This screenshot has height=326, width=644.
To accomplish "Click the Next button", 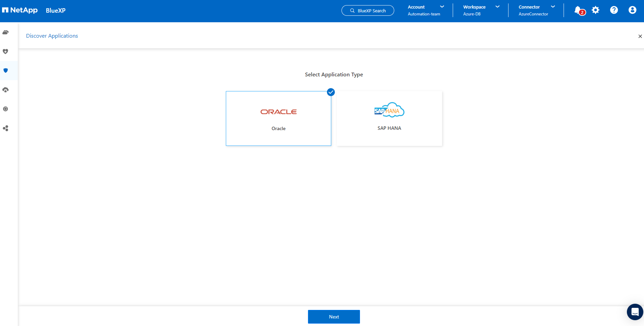I will coord(334,317).
